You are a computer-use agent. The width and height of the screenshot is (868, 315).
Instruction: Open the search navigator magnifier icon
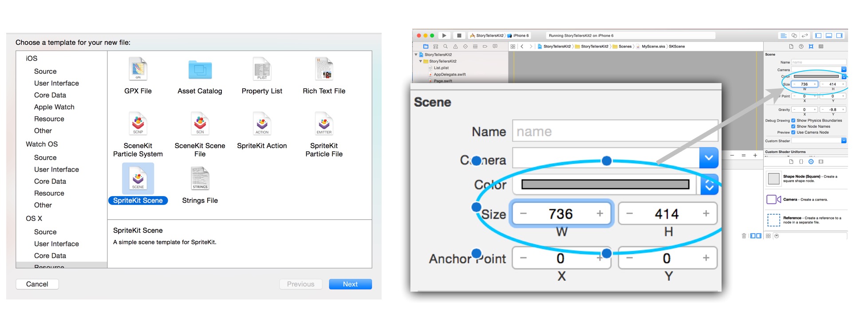tap(446, 47)
